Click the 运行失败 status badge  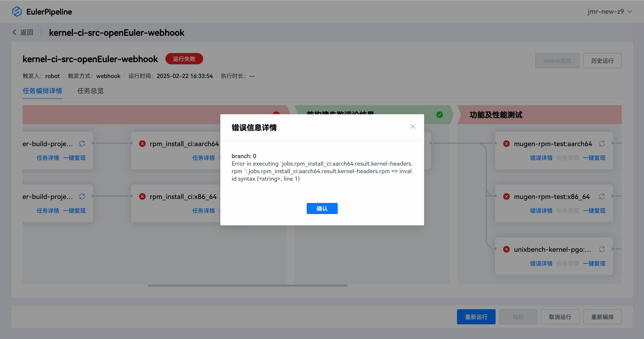pyautogui.click(x=184, y=59)
